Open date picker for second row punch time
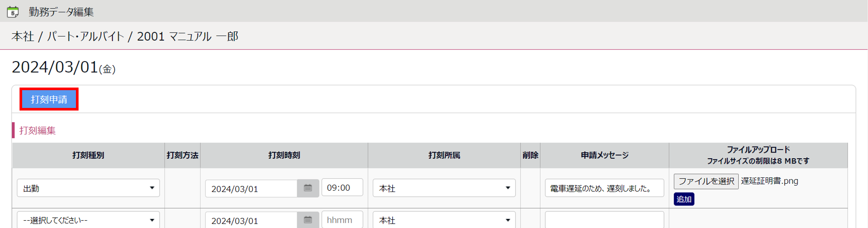Screen dimensions: 868x228 click(x=308, y=220)
